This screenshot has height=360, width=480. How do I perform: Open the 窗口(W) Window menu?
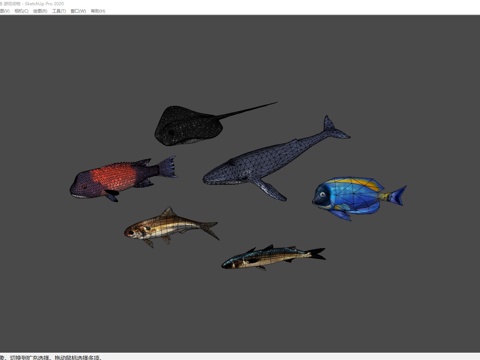coord(78,11)
